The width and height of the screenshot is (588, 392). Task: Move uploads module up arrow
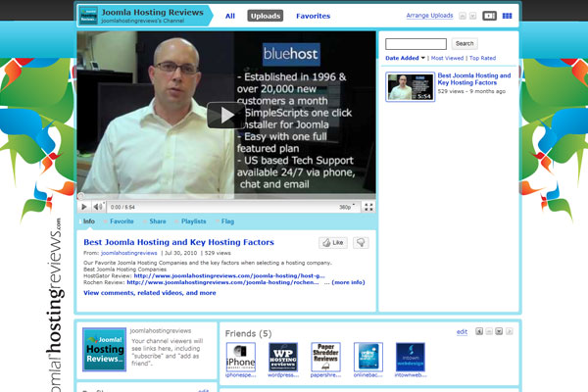(x=463, y=16)
